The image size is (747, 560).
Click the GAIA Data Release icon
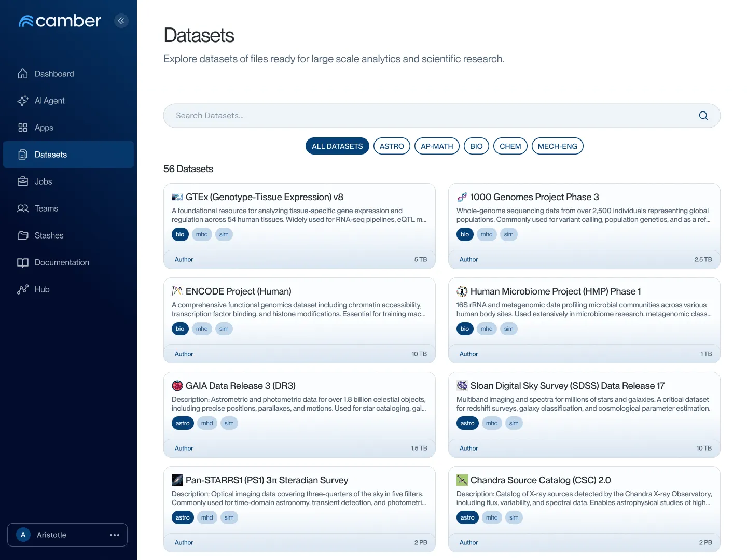point(177,386)
